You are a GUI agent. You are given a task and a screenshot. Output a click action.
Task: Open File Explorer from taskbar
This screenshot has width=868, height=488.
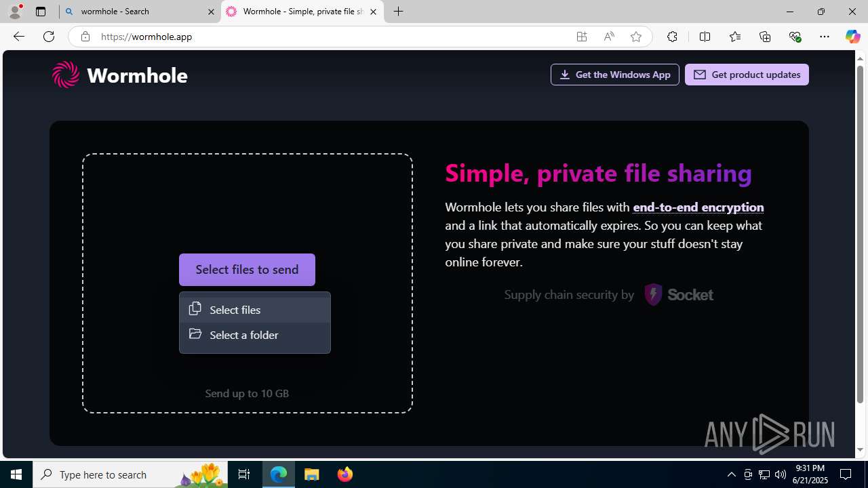pos(312,474)
